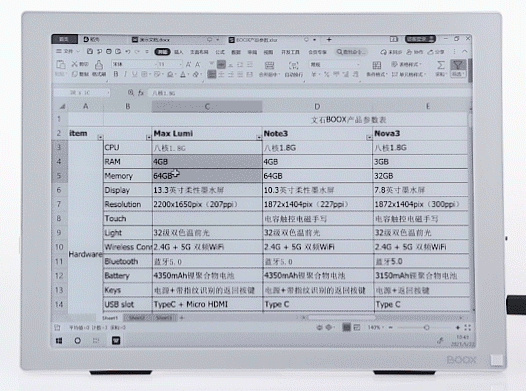Click the zoom magnifier icon beside fx
The height and width of the screenshot is (391, 526).
[x=131, y=93]
